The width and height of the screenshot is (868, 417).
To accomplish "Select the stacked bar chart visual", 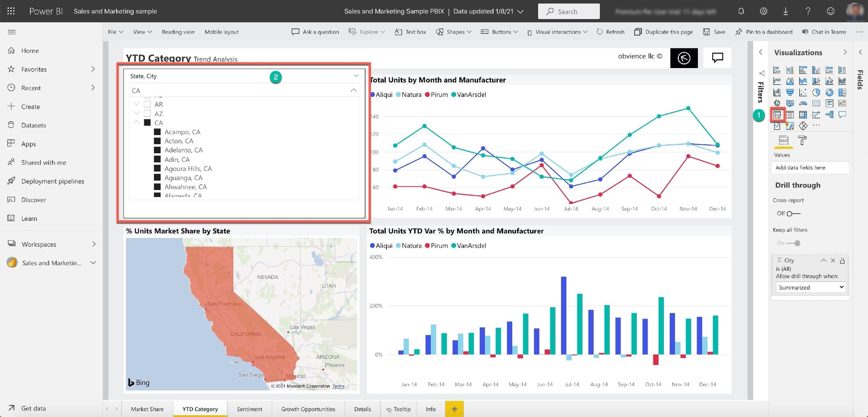I will click(x=777, y=70).
